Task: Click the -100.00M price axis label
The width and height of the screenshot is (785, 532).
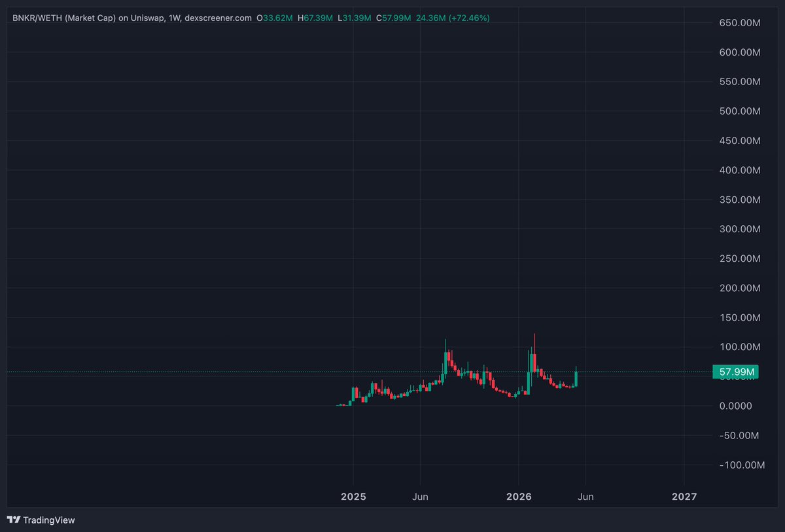Action: click(x=741, y=465)
